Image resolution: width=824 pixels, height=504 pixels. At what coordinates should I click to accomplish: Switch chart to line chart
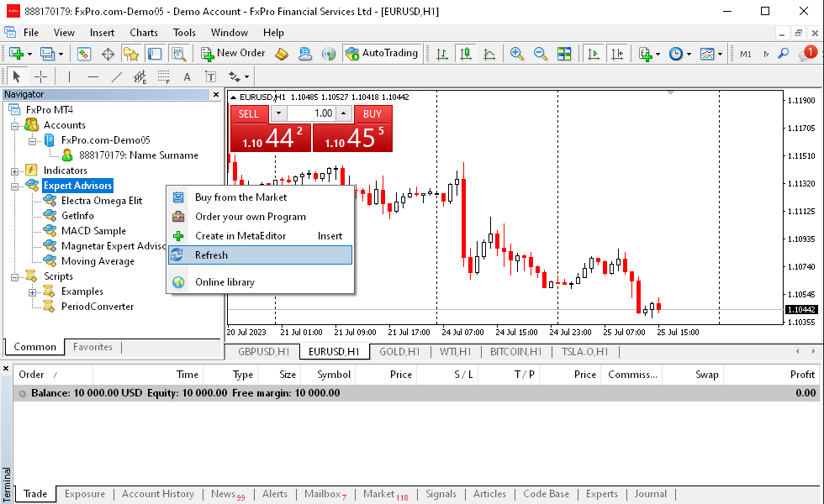489,54
